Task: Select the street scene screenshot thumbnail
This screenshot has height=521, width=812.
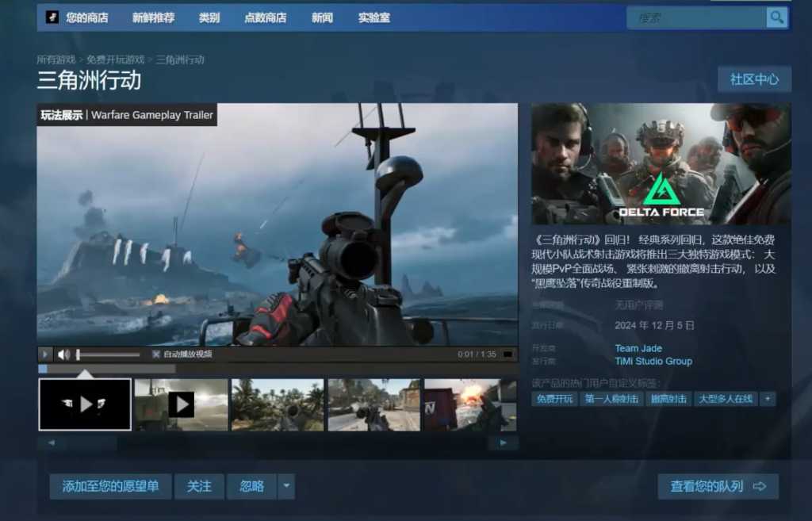Action: pyautogui.click(x=374, y=404)
